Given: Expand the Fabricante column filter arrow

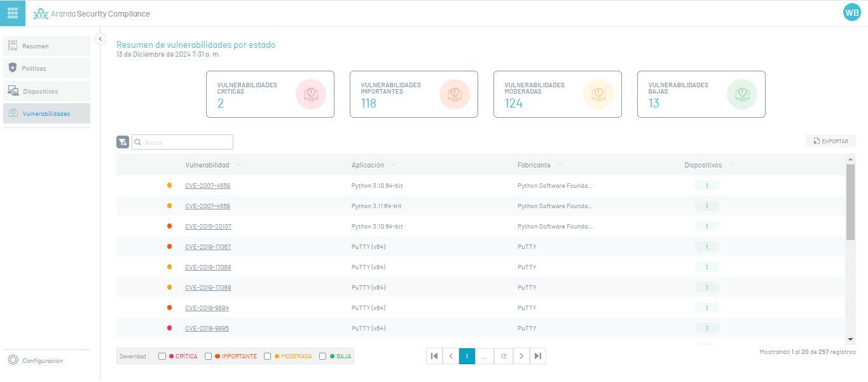Looking at the screenshot, I should pyautogui.click(x=560, y=165).
